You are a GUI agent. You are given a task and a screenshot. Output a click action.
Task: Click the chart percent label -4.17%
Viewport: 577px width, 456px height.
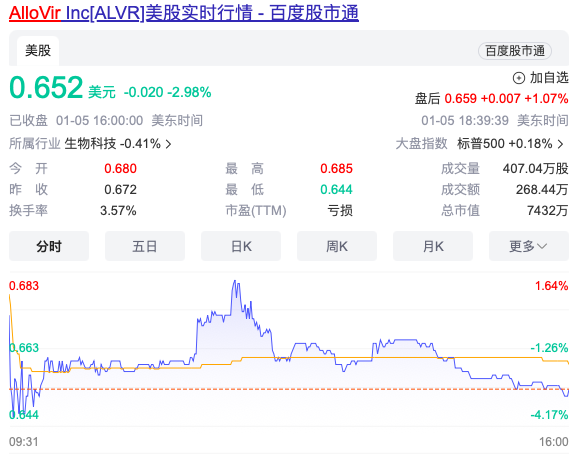549,415
